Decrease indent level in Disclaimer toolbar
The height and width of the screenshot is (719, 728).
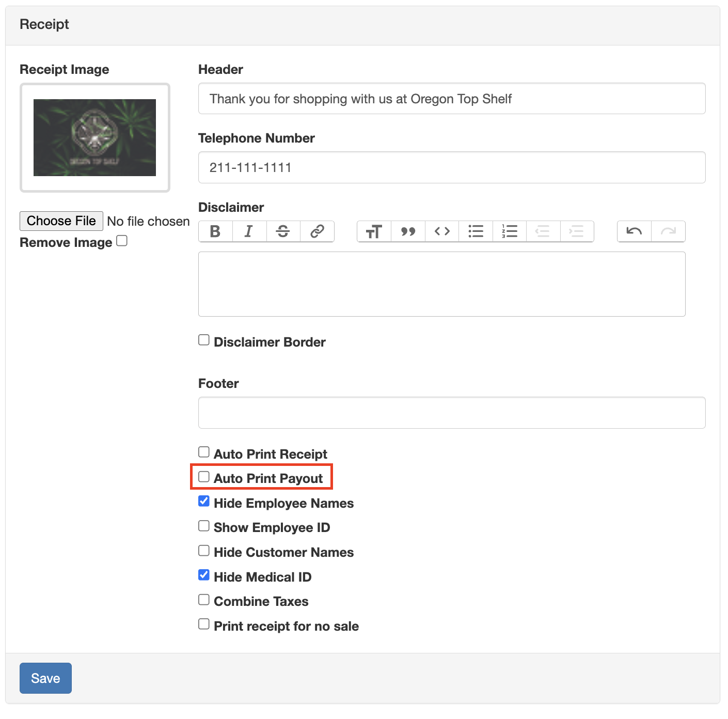(x=543, y=231)
